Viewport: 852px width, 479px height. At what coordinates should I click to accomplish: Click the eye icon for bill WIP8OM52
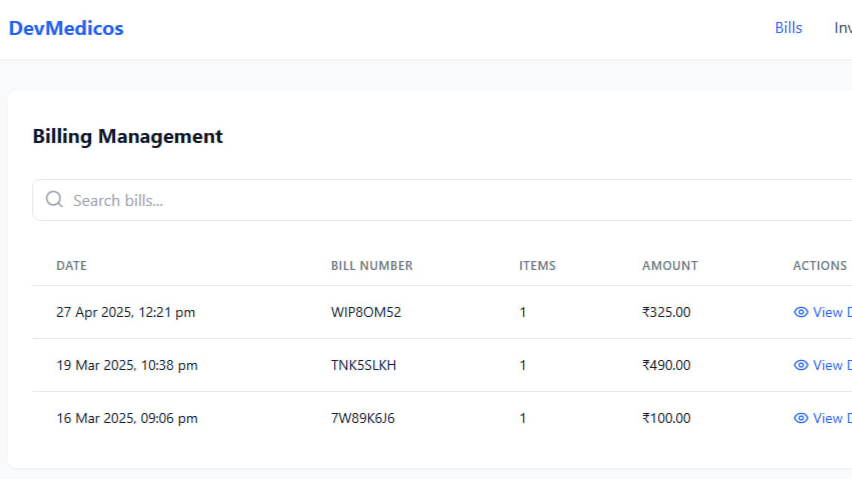pyautogui.click(x=800, y=312)
